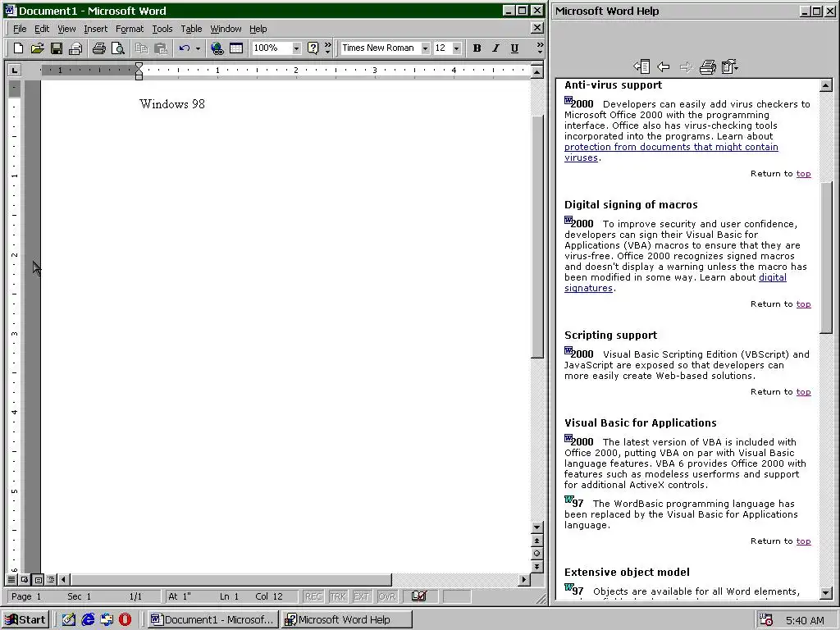Click the Paste clipboard icon
840x630 pixels.
click(161, 48)
